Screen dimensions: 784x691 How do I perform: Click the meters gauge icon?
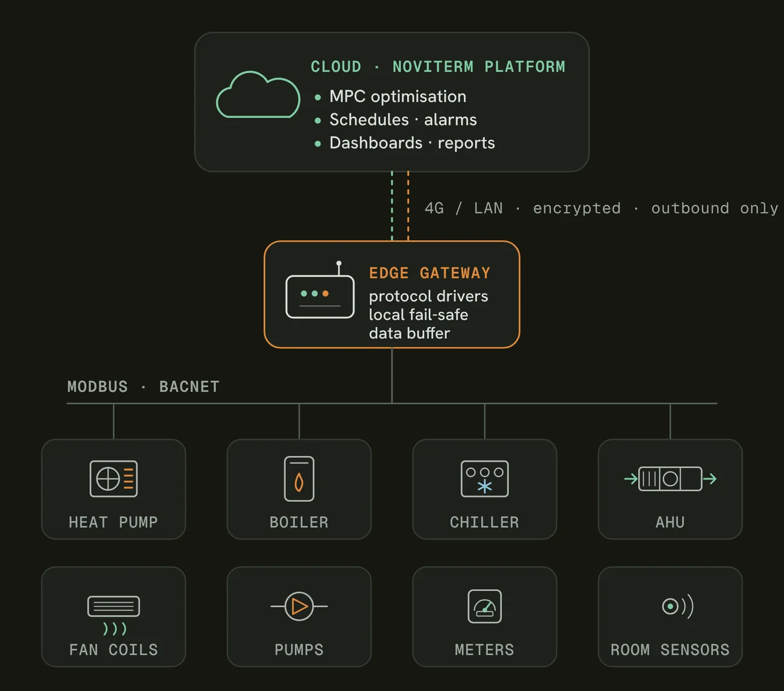pos(485,606)
